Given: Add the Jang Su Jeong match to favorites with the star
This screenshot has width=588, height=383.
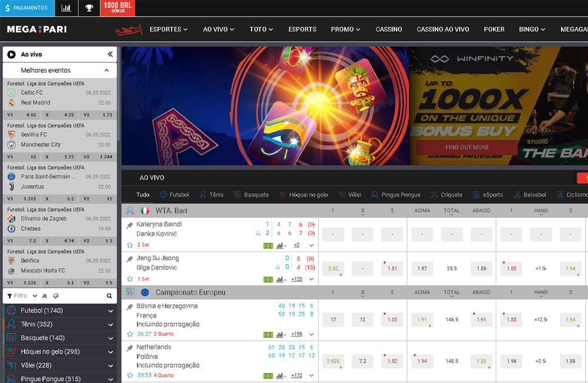Looking at the screenshot, I should 130,279.
